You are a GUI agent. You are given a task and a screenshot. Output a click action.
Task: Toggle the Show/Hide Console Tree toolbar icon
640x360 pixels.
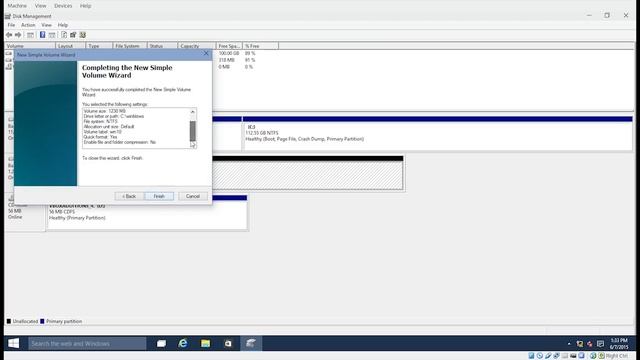(x=30, y=35)
